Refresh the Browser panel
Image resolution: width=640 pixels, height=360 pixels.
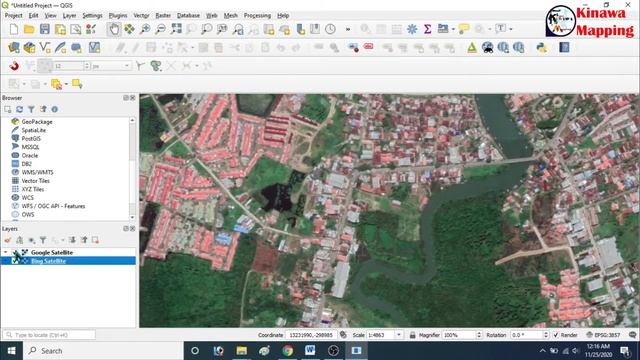(19, 109)
